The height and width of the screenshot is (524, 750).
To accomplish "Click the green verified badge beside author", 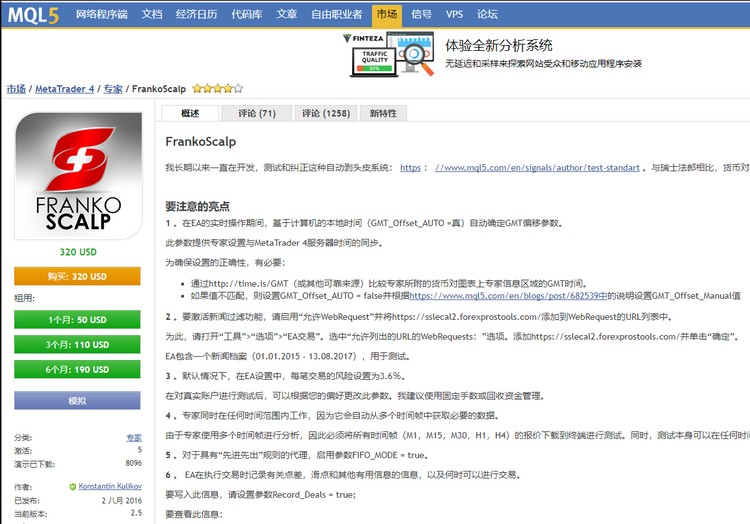I will coord(73,487).
